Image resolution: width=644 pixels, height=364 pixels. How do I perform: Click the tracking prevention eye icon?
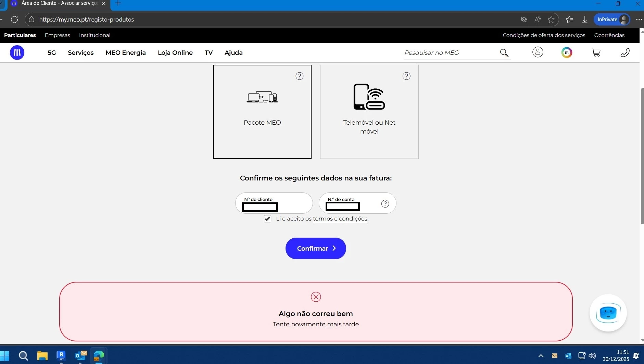[523, 20]
